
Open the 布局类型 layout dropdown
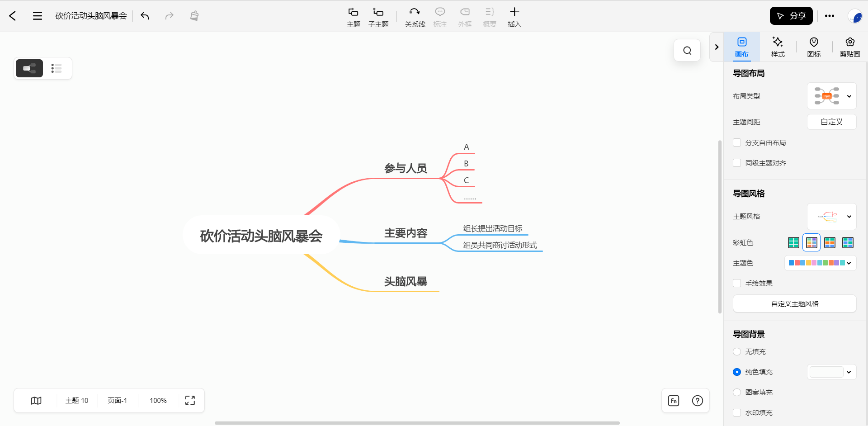point(832,96)
